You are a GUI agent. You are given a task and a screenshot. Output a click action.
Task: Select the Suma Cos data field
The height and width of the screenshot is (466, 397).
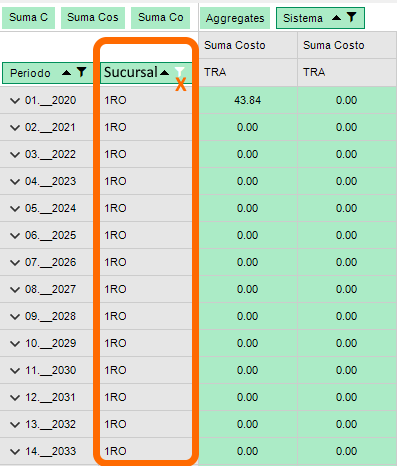(x=93, y=18)
